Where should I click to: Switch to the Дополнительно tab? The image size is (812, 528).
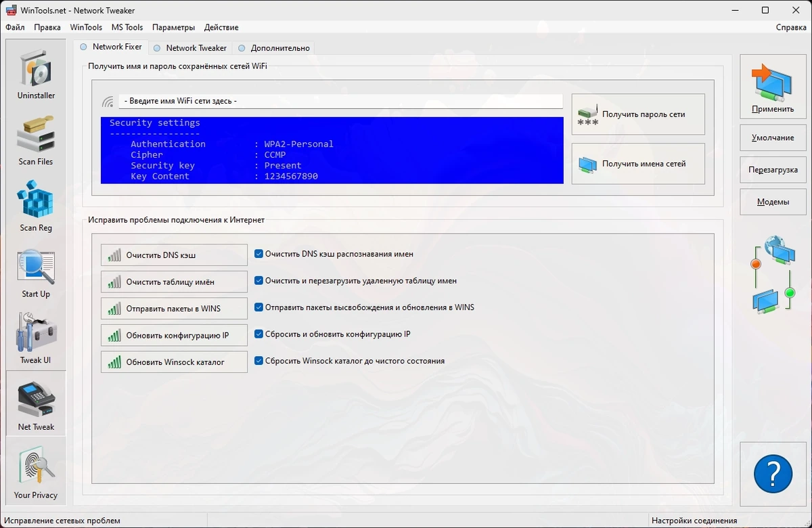tap(274, 48)
